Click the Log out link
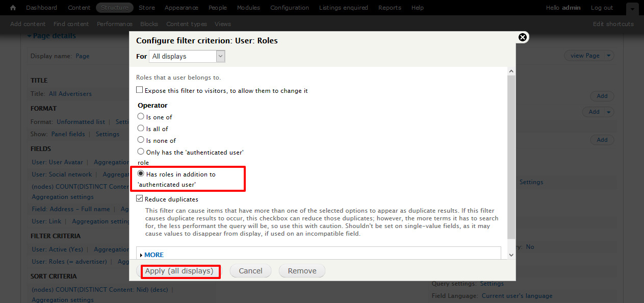This screenshot has width=644, height=303. tap(602, 8)
